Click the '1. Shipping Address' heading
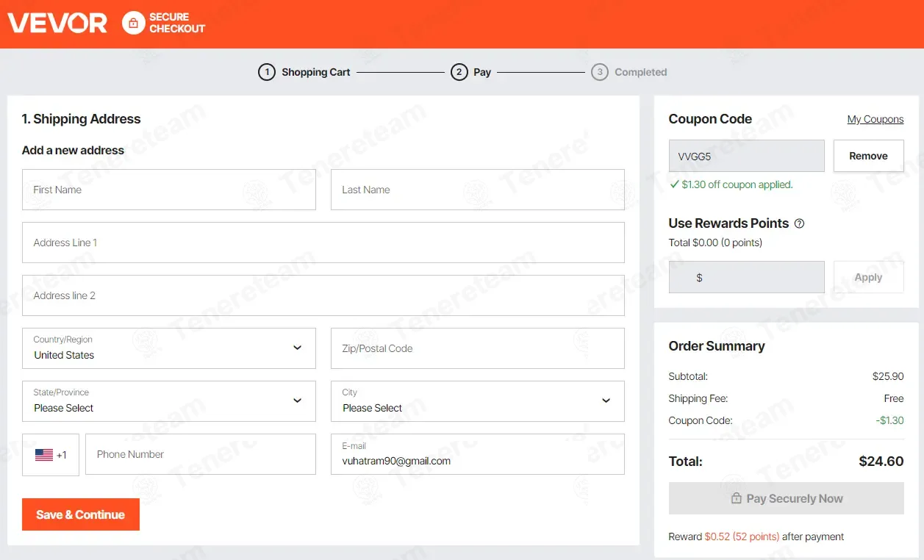 (x=81, y=119)
